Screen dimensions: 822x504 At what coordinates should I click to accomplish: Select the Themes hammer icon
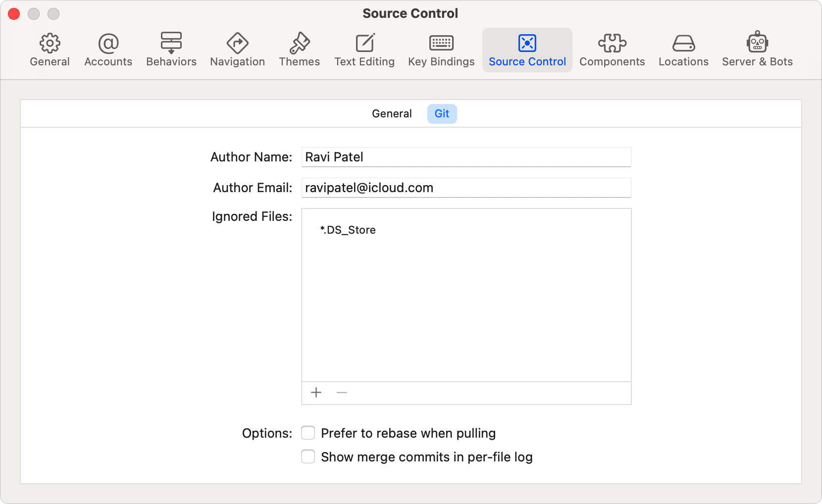point(300,44)
